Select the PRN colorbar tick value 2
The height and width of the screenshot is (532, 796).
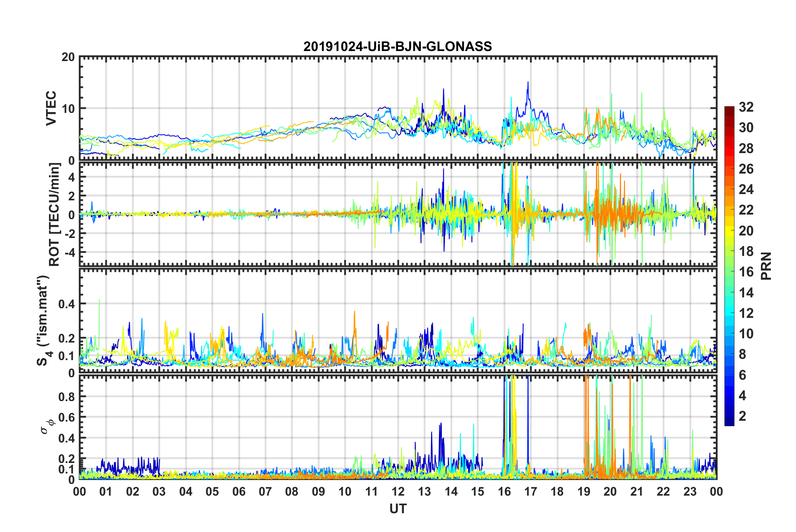coord(742,416)
